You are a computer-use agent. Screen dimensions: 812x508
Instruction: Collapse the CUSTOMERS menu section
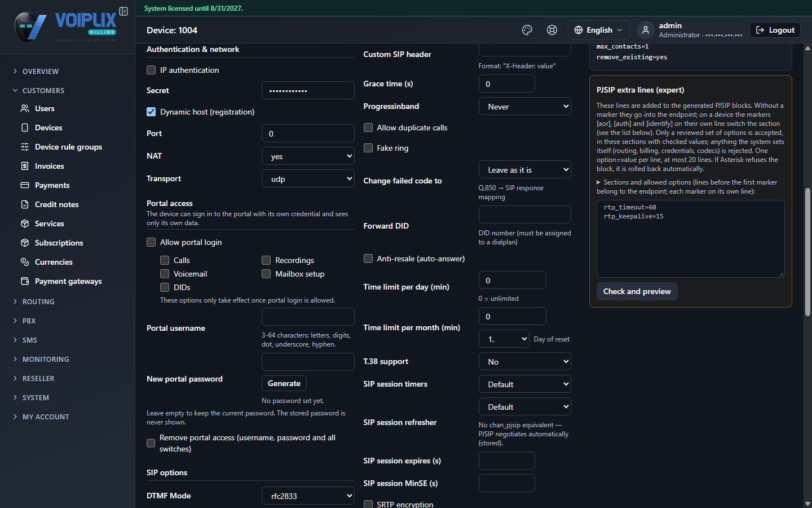43,90
